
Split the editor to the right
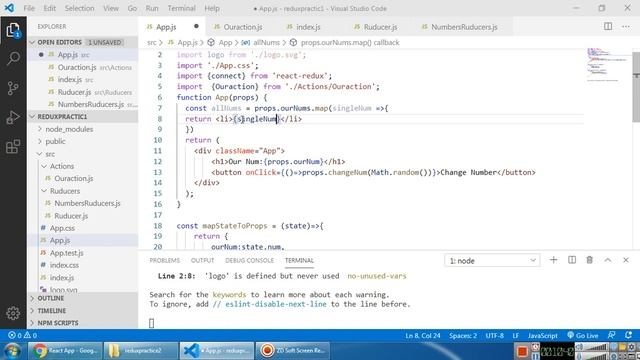pos(608,27)
